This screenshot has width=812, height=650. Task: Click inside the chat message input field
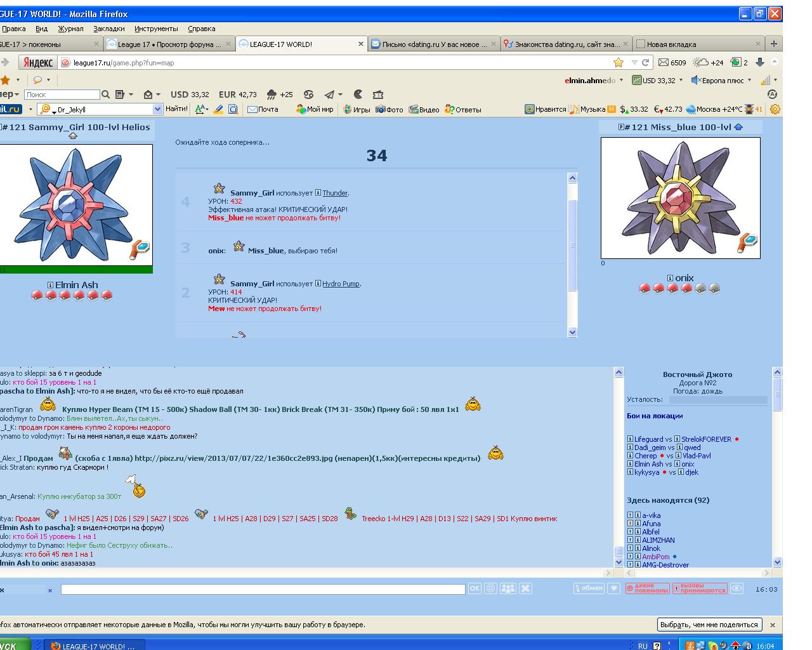pos(263,589)
